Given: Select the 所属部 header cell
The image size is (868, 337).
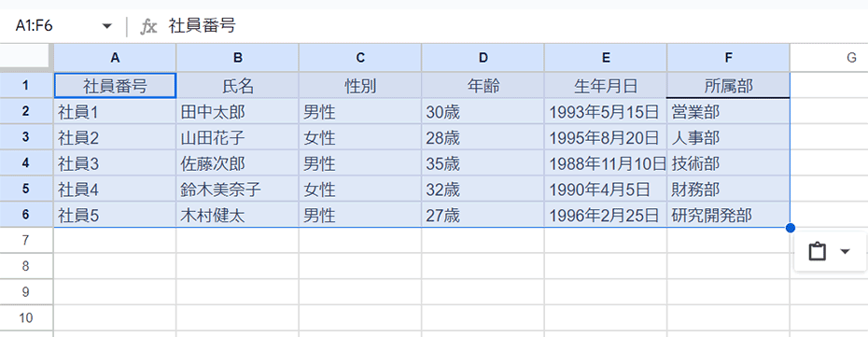Looking at the screenshot, I should pos(729,86).
